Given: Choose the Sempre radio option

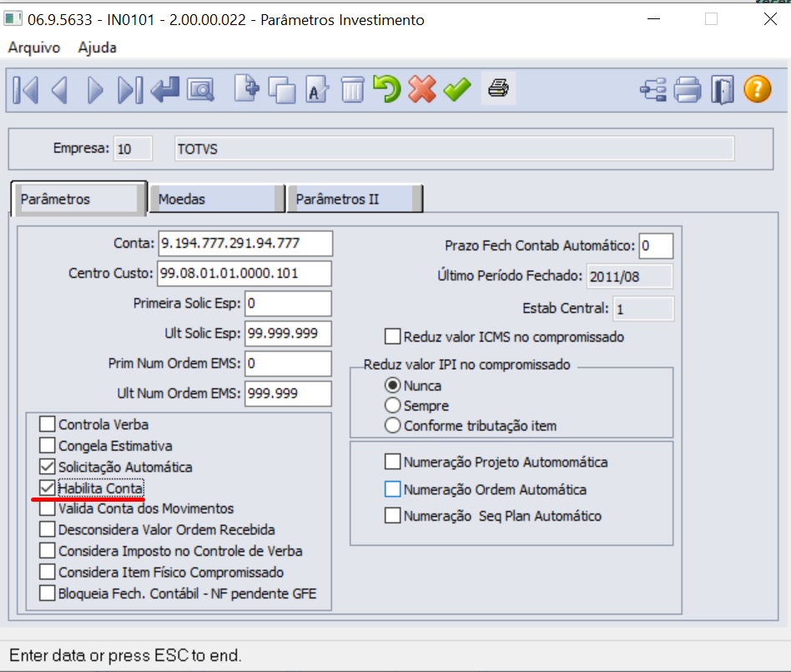Looking at the screenshot, I should (x=392, y=406).
